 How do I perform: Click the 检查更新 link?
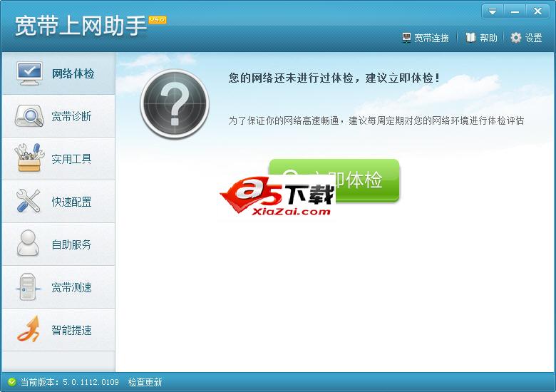pyautogui.click(x=145, y=382)
